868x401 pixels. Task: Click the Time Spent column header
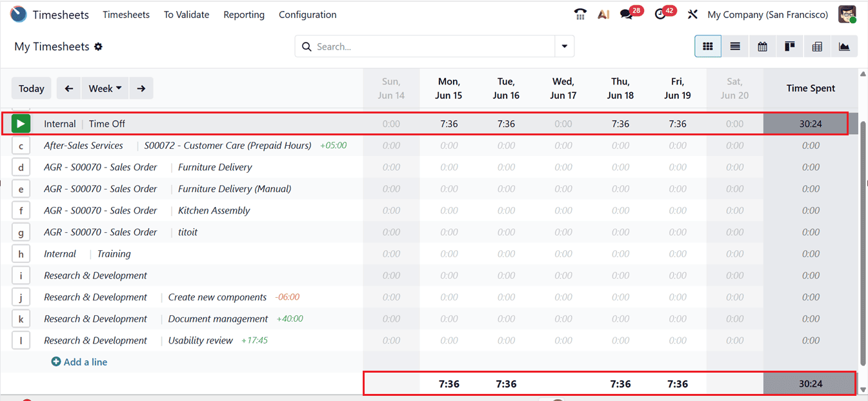coord(811,88)
